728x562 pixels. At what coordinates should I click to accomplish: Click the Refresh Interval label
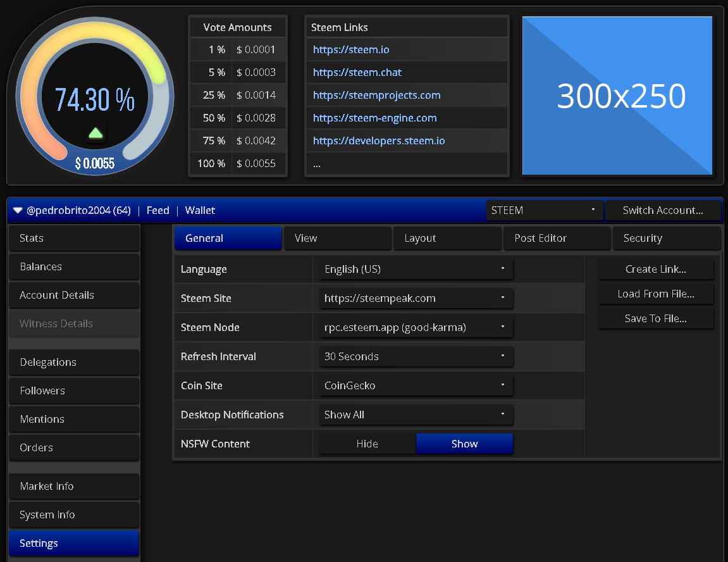[218, 356]
